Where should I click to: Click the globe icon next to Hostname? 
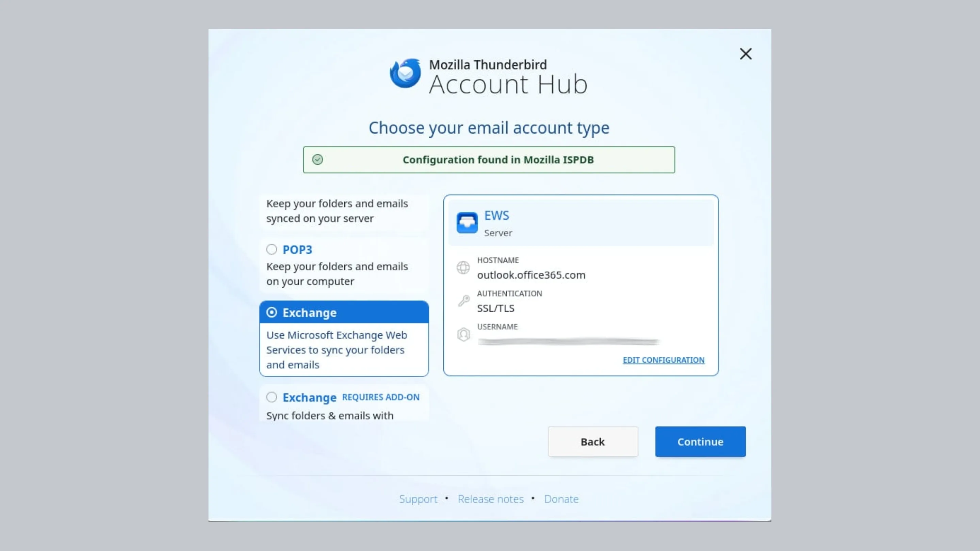tap(463, 267)
